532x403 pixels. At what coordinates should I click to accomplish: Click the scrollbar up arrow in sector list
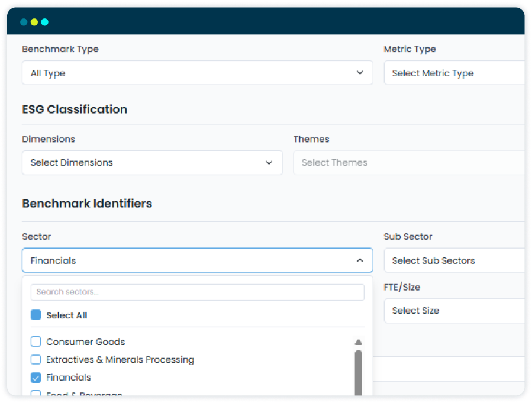tap(358, 342)
